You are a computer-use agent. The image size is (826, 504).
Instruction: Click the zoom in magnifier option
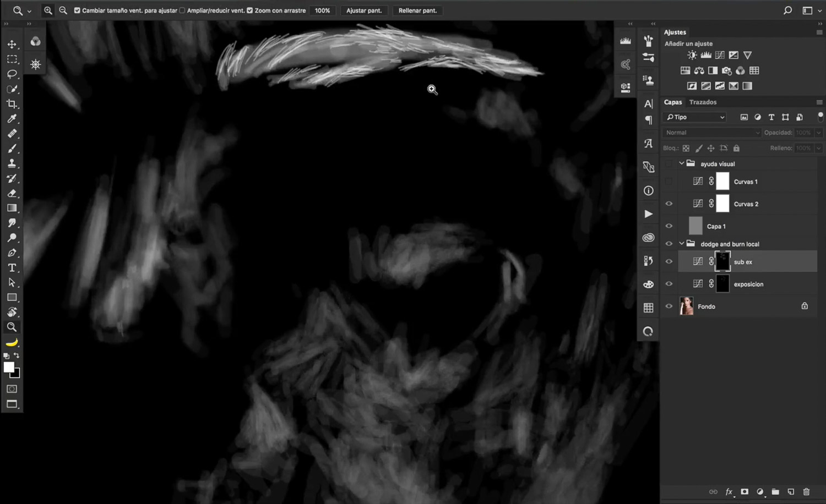48,10
